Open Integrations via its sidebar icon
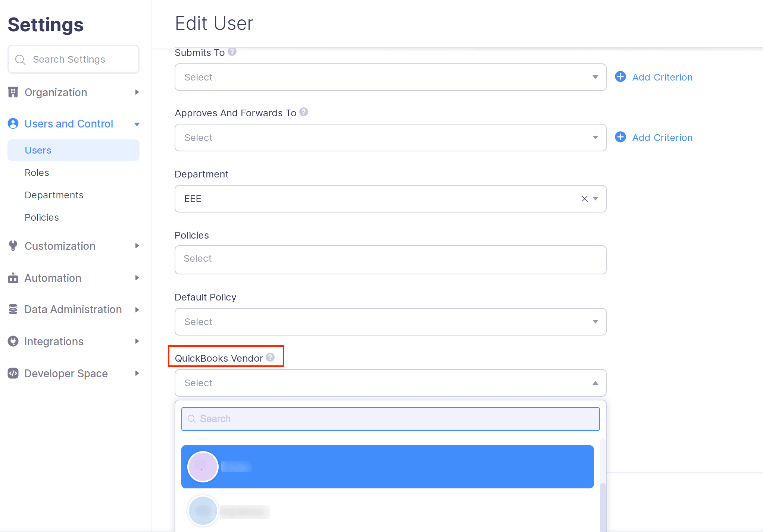763x532 pixels. click(13, 341)
